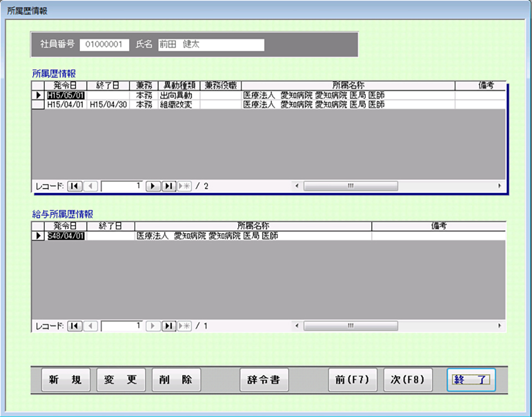Select the S48/04/01 row selector arrow
532x417 pixels.
click(38, 235)
